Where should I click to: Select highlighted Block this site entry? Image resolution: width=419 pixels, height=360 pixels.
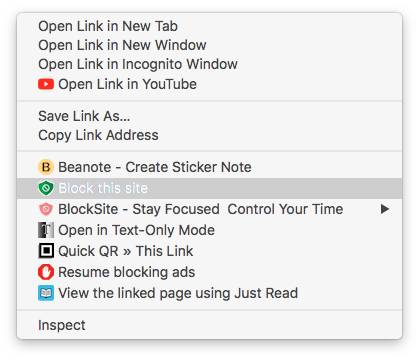point(209,188)
